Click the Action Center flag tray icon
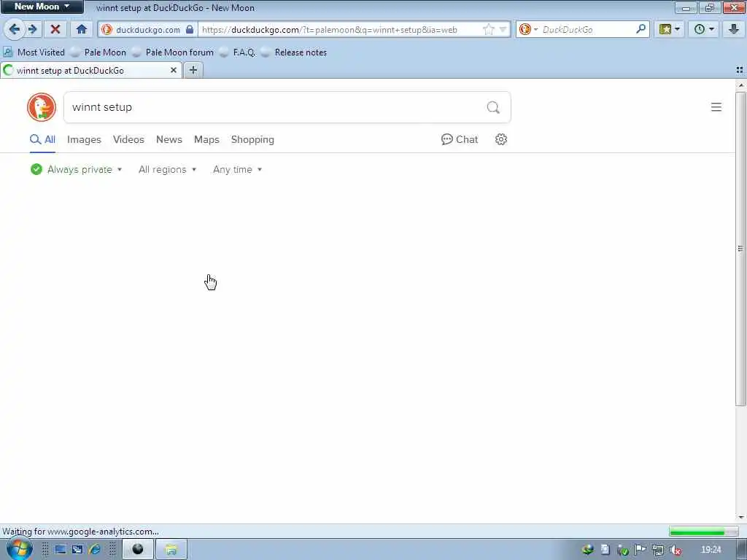This screenshot has width=747, height=560. (x=640, y=550)
